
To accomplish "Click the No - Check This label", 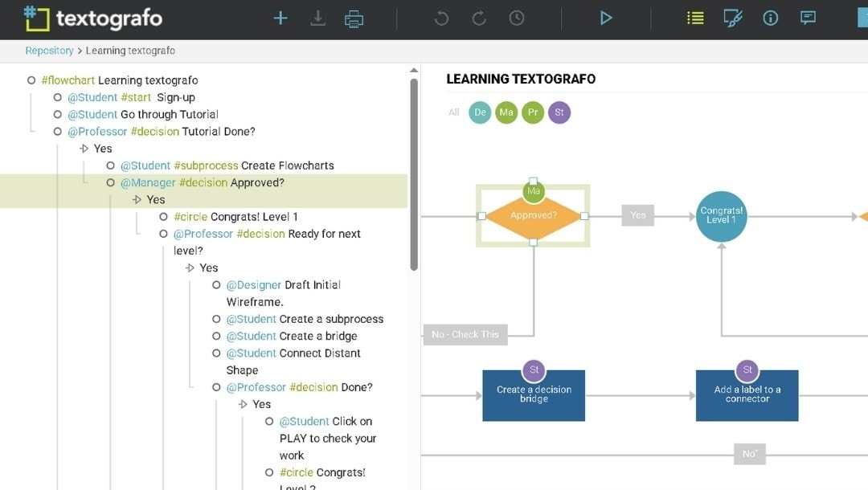I will (465, 335).
